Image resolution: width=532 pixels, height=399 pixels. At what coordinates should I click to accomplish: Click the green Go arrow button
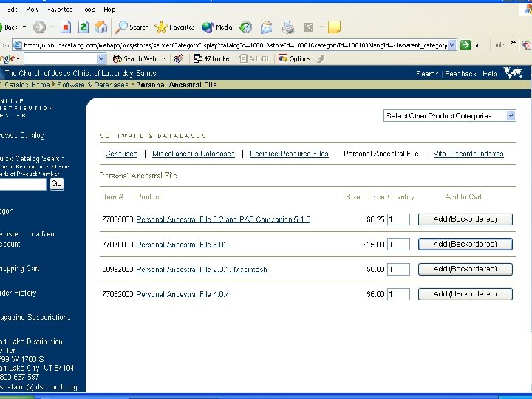465,45
